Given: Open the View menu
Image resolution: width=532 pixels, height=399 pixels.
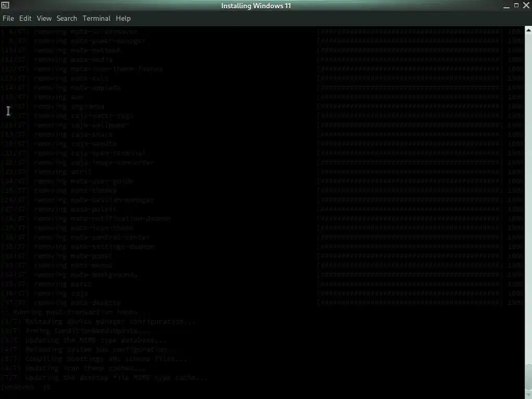Looking at the screenshot, I should (x=44, y=18).
